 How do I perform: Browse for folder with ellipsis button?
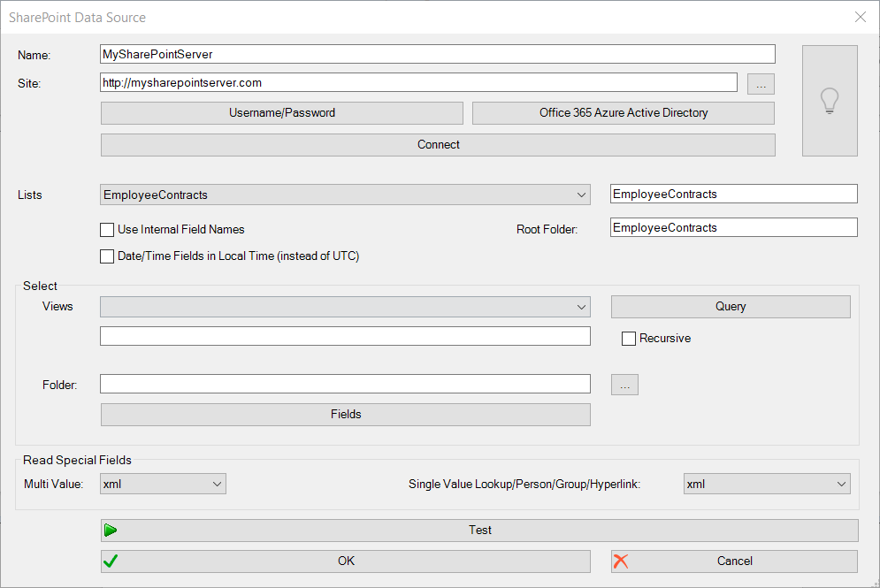(x=624, y=385)
